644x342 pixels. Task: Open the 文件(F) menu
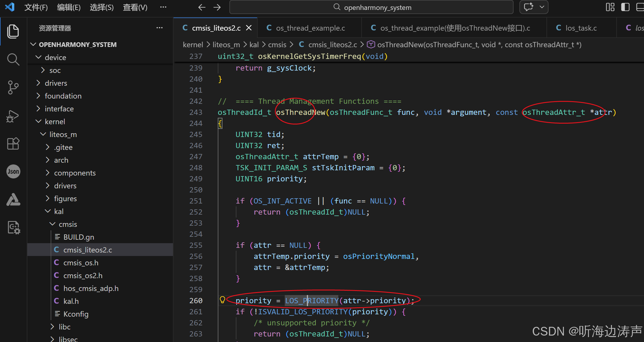point(36,7)
